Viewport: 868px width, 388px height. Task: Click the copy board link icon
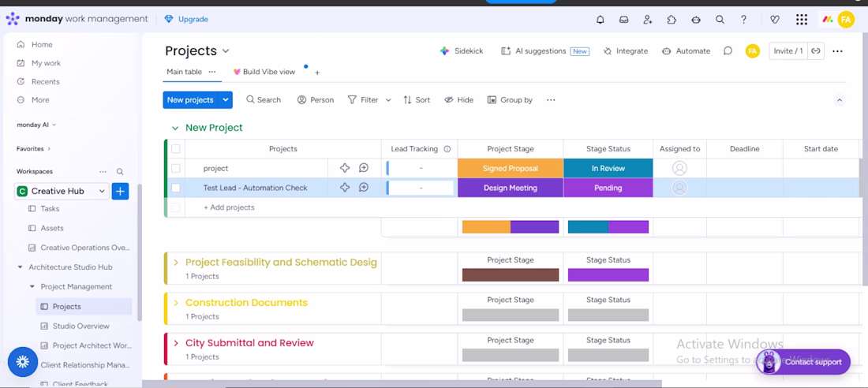pyautogui.click(x=815, y=51)
